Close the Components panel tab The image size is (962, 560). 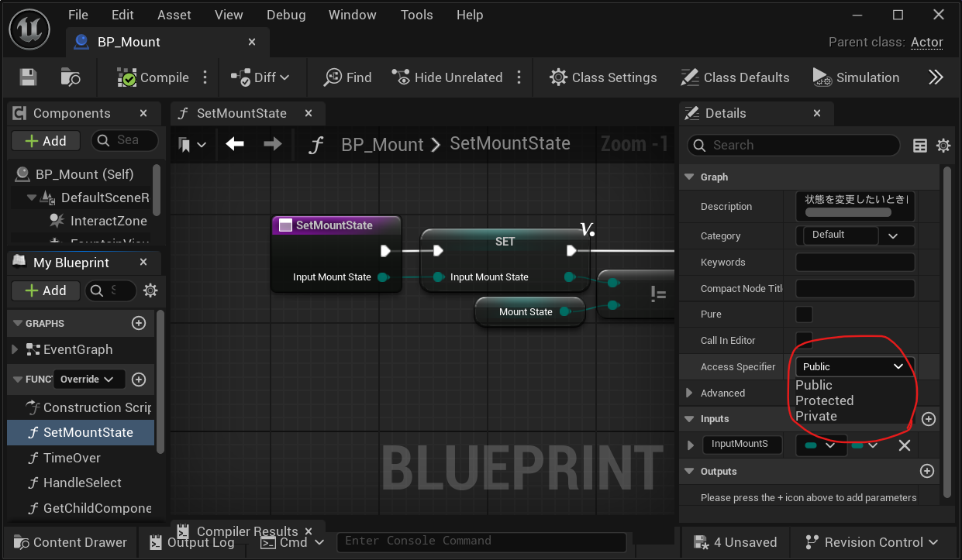coord(143,113)
